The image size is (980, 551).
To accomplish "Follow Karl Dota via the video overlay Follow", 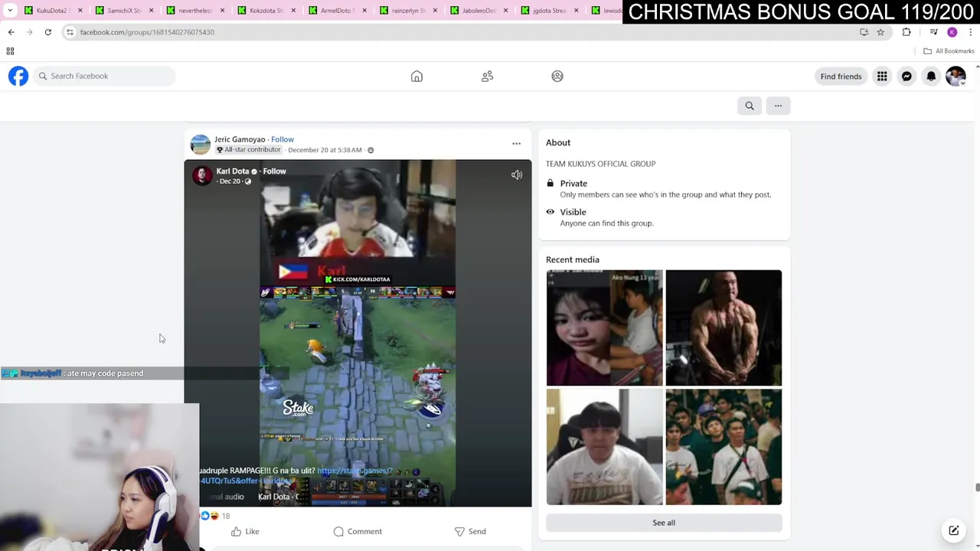I will click(x=274, y=171).
